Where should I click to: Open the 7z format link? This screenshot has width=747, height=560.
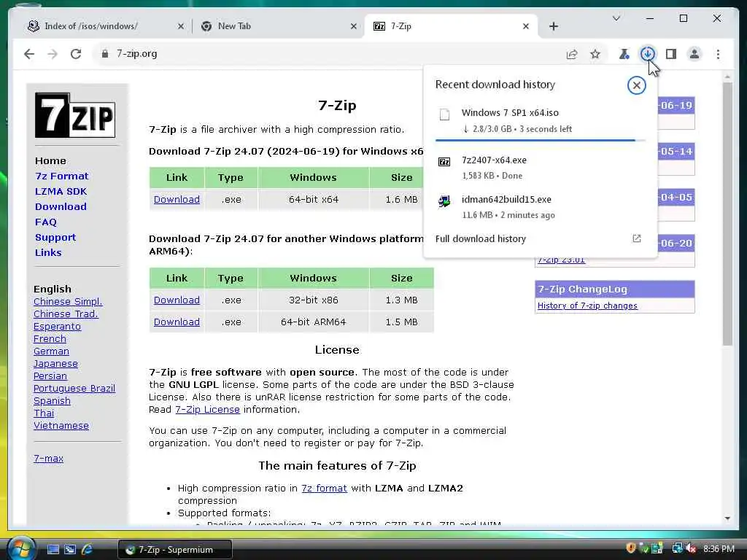(324, 488)
